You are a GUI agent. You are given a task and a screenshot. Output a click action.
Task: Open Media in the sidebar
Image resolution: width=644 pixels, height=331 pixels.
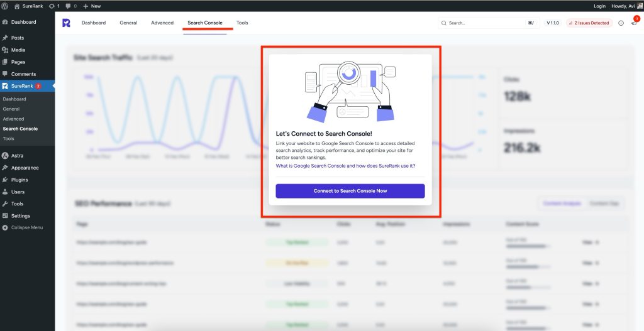(x=18, y=50)
